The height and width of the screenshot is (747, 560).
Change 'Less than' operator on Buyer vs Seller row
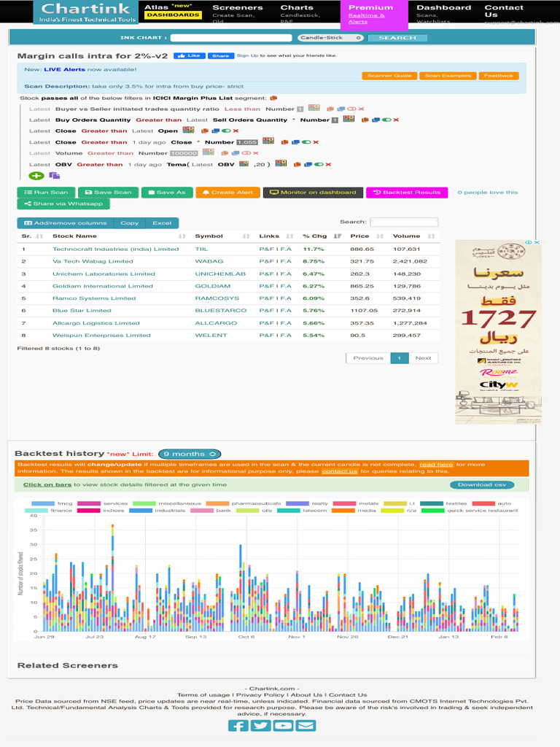(x=242, y=109)
